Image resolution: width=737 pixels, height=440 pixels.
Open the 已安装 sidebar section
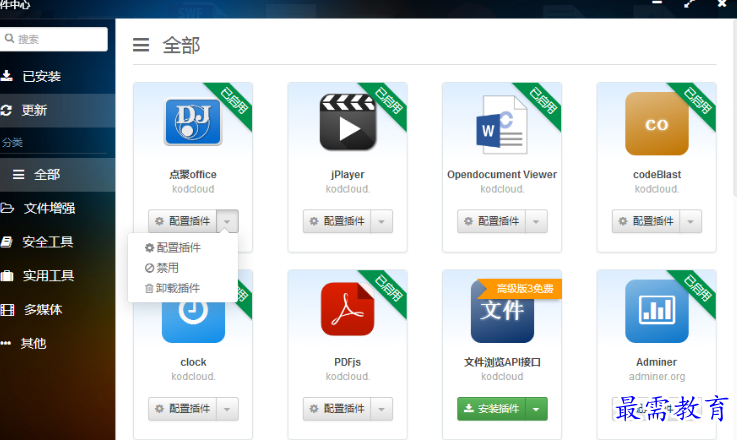pos(57,76)
